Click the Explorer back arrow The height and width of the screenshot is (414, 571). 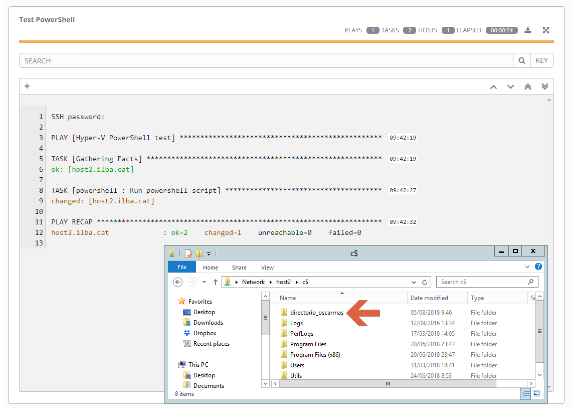[x=178, y=282]
